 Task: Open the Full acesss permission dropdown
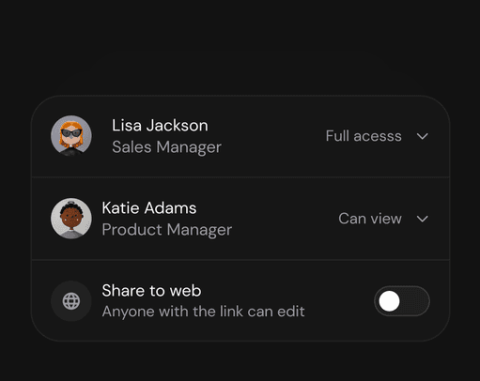[377, 136]
